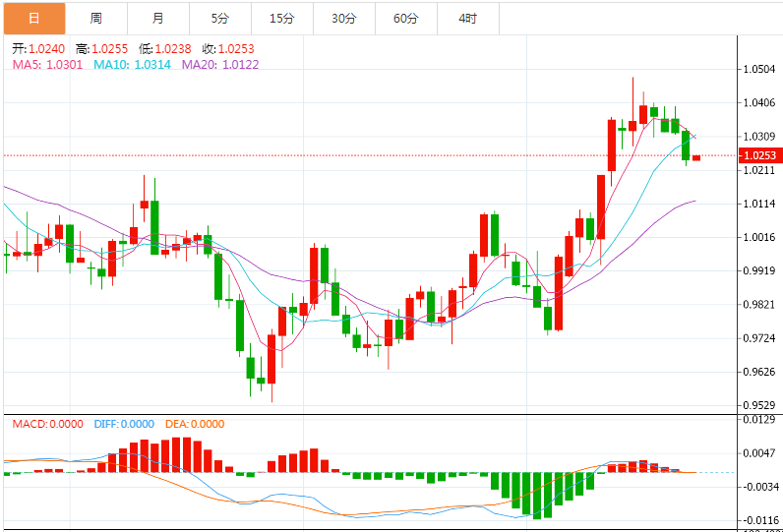This screenshot has width=783, height=532.
Task: Click the current price tag 1.0253
Action: click(x=759, y=155)
